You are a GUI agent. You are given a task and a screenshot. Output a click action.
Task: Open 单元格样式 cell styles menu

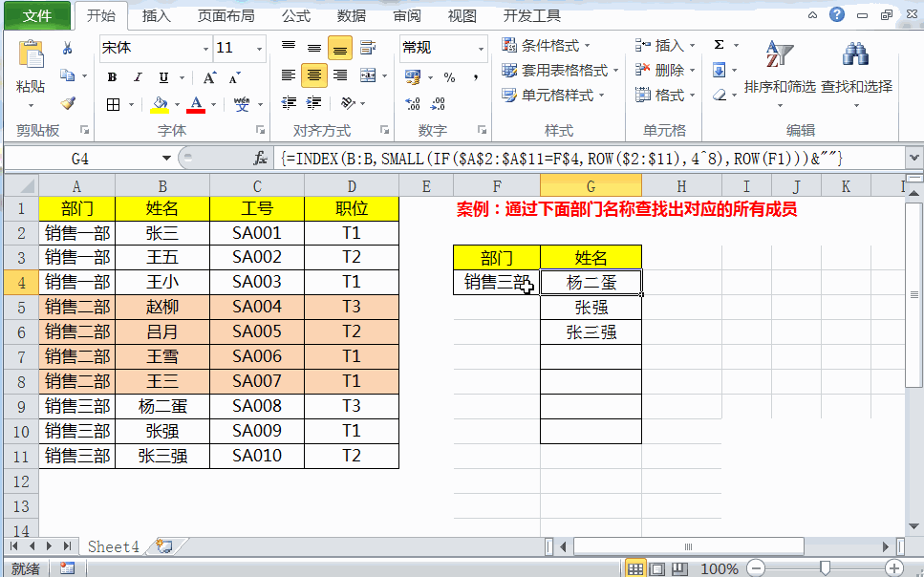click(x=552, y=95)
